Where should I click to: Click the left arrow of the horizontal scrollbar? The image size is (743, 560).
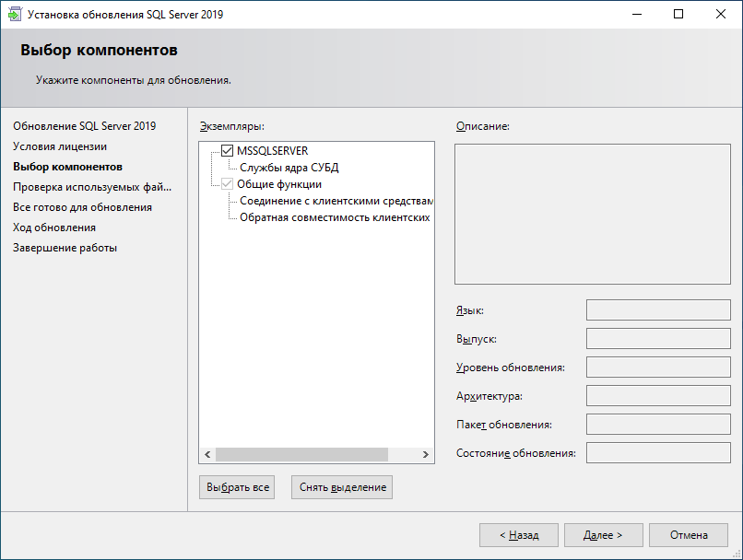point(207,454)
